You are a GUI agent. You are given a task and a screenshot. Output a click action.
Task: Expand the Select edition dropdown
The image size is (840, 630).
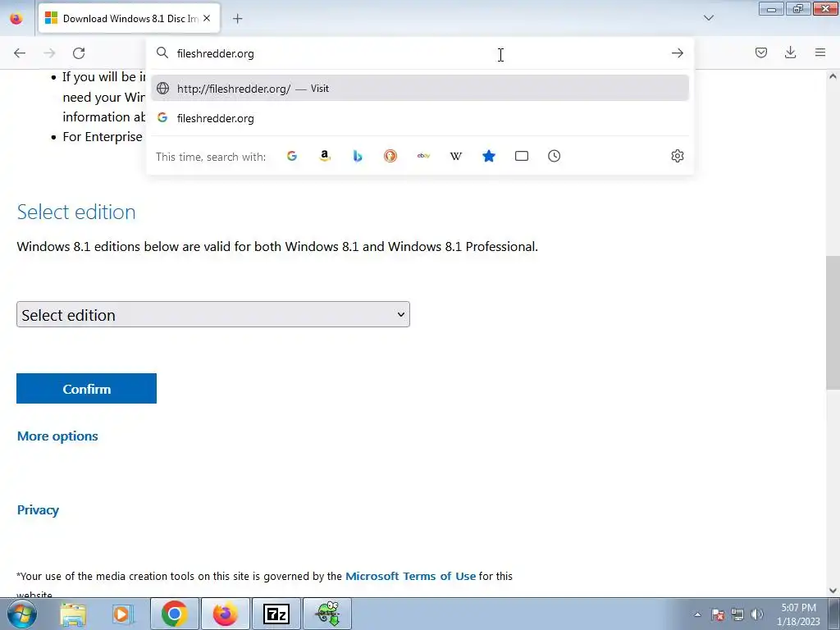point(213,314)
